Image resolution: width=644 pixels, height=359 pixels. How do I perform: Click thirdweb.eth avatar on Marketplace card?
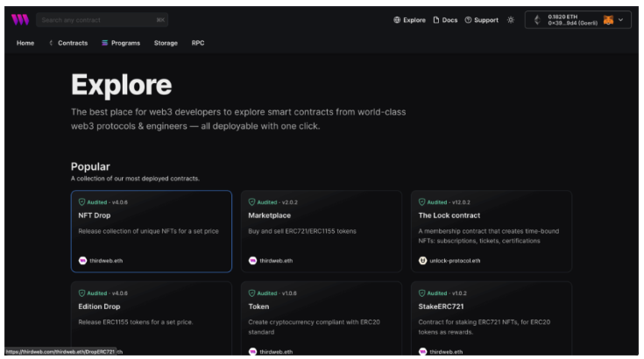pos(252,261)
